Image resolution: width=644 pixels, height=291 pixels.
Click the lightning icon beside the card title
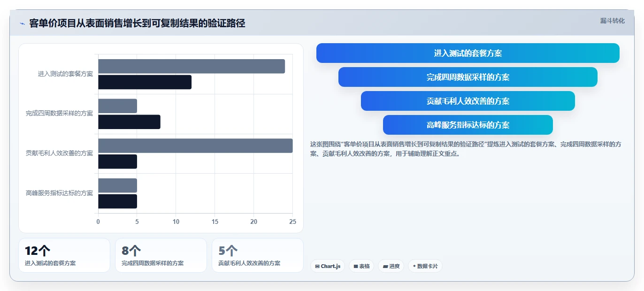pyautogui.click(x=22, y=23)
